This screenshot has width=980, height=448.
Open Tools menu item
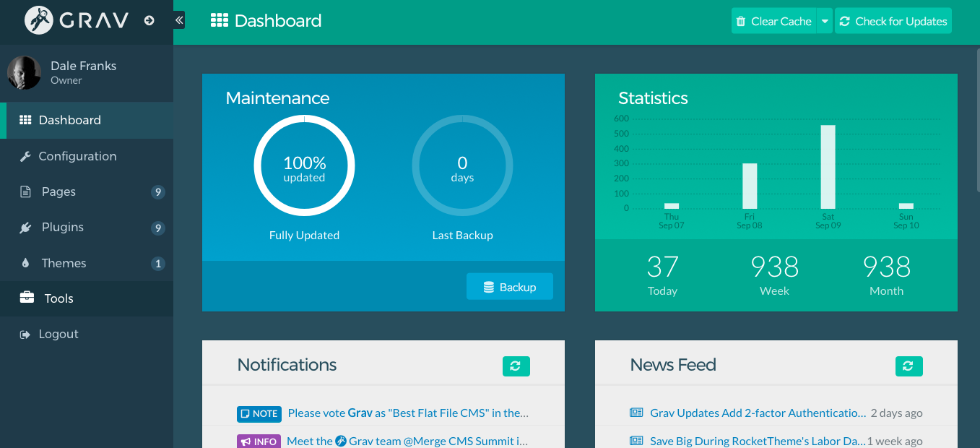(x=87, y=298)
